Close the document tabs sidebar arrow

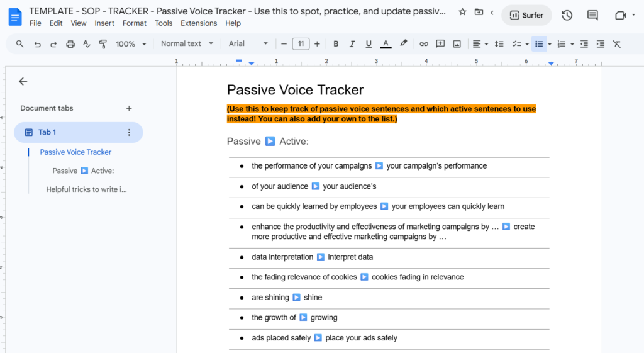coord(23,81)
